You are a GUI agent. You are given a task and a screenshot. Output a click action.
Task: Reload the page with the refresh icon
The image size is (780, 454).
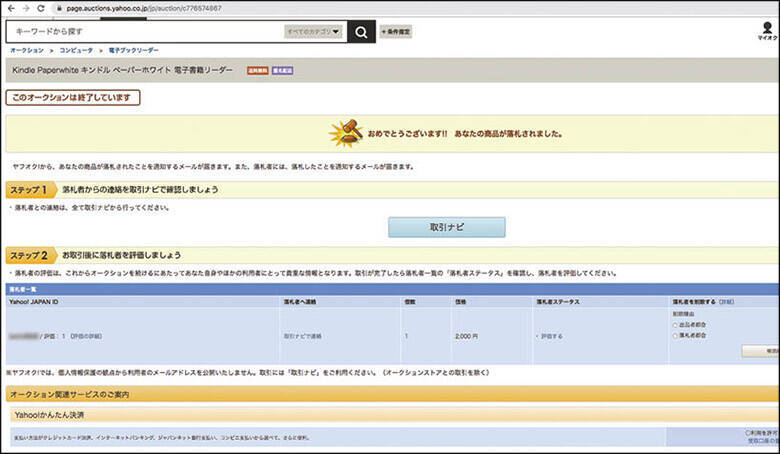[x=42, y=7]
